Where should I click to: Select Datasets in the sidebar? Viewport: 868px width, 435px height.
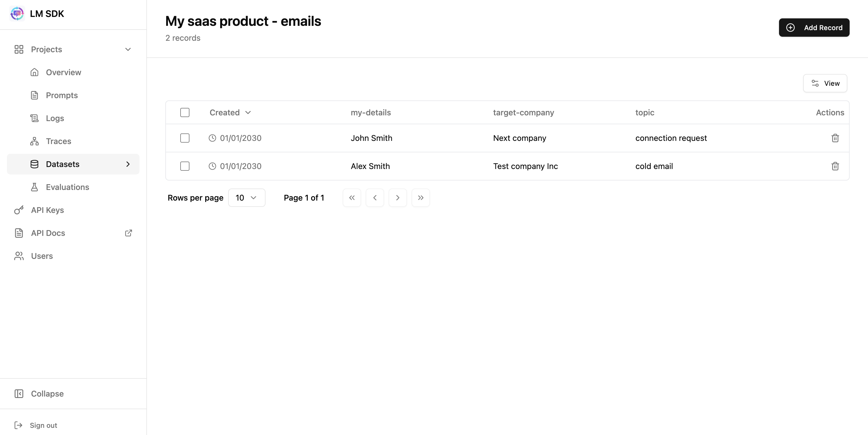pos(62,164)
